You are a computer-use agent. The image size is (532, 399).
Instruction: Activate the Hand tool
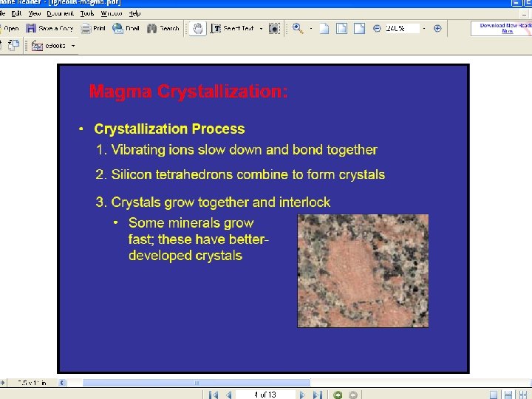coord(198,29)
